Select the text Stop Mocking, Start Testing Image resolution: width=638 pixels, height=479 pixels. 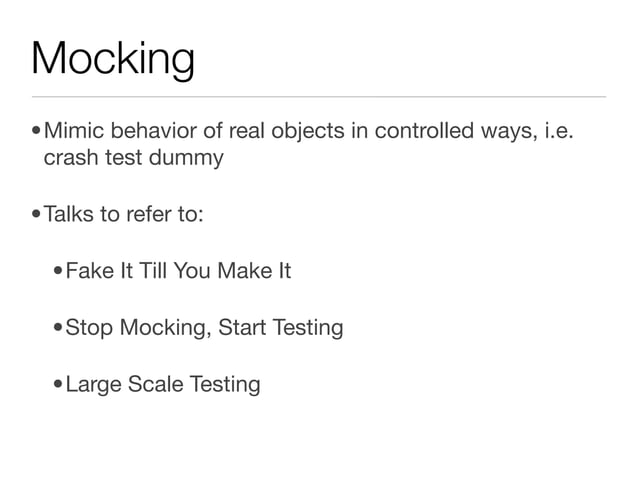pyautogui.click(x=204, y=328)
